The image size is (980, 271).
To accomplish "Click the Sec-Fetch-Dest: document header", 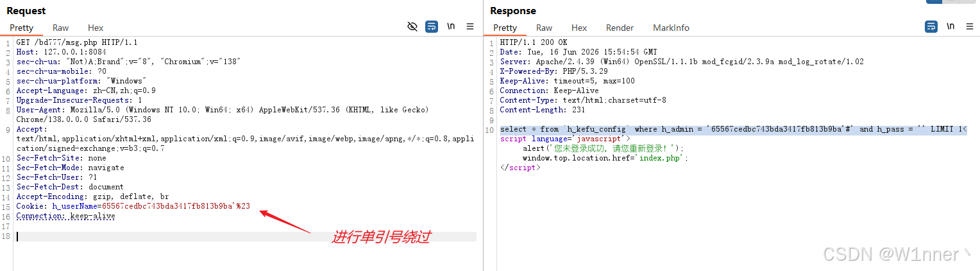I will pyautogui.click(x=71, y=187).
